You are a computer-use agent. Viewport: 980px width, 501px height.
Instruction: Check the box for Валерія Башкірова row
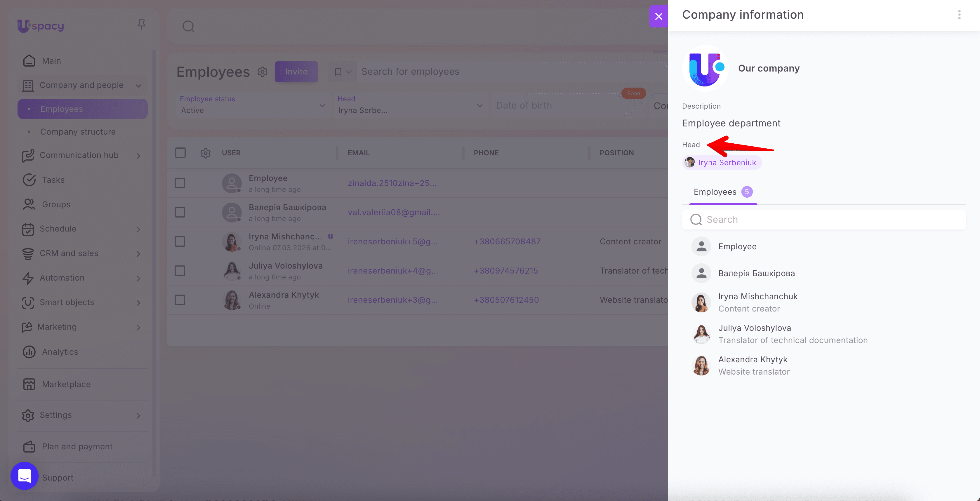(x=180, y=212)
